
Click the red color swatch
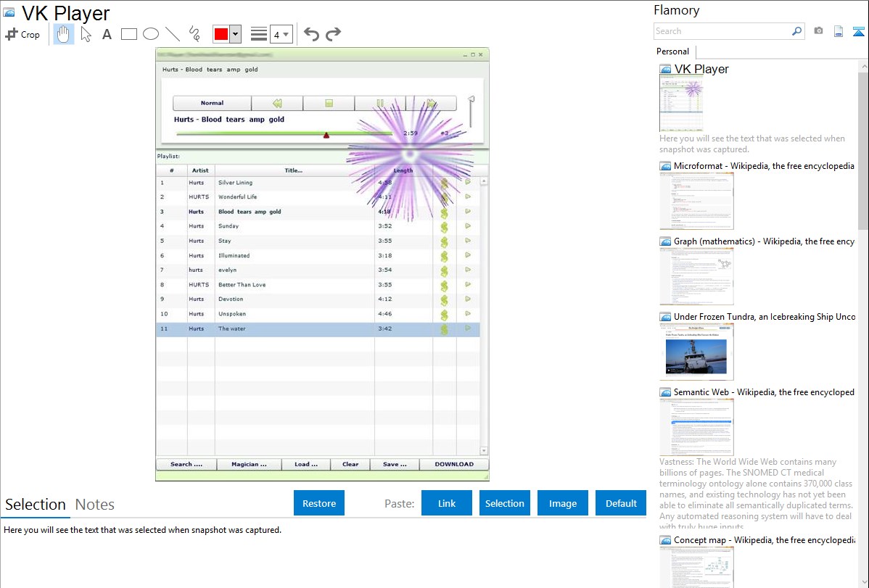(221, 34)
